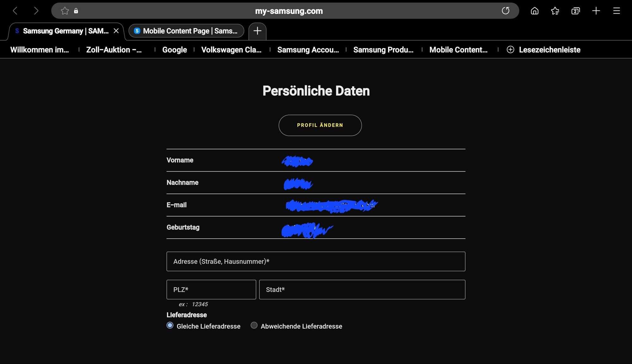632x364 pixels.
Task: Switch to the Mobile Content Page tab
Action: click(186, 31)
